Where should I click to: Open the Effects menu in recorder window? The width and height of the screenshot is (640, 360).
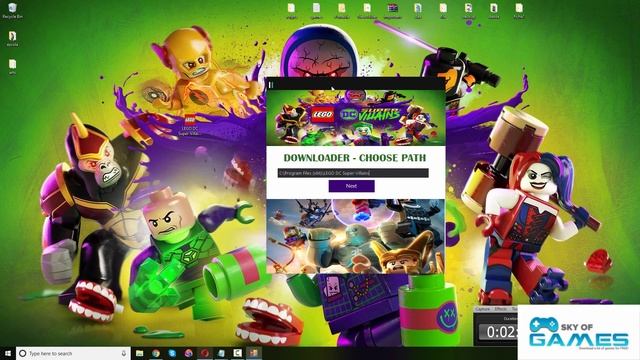click(x=500, y=309)
